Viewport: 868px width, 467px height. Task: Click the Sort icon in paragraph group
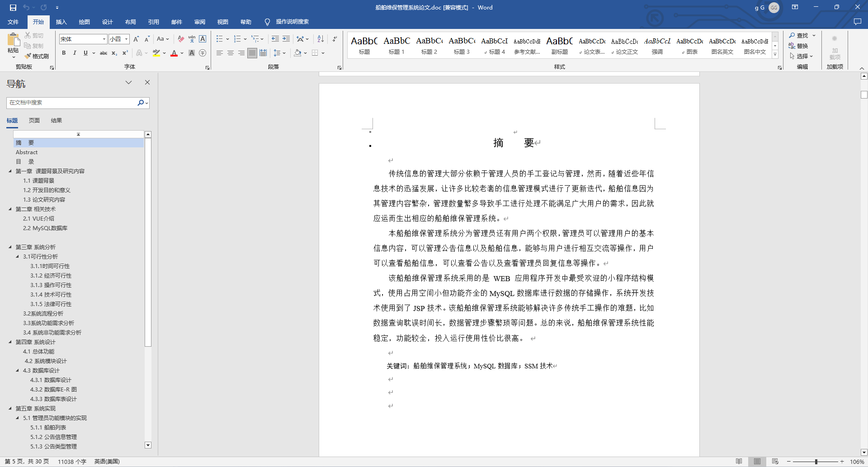320,39
